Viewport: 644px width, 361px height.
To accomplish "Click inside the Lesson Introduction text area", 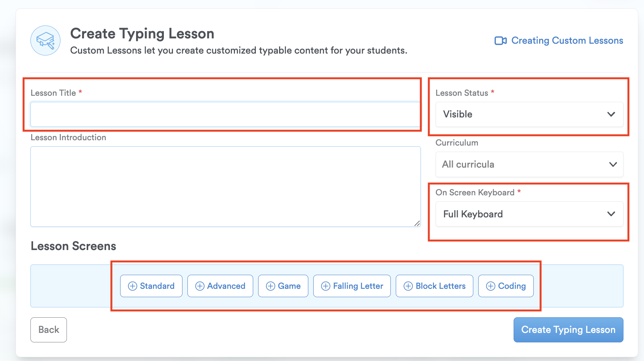I will coord(225,186).
